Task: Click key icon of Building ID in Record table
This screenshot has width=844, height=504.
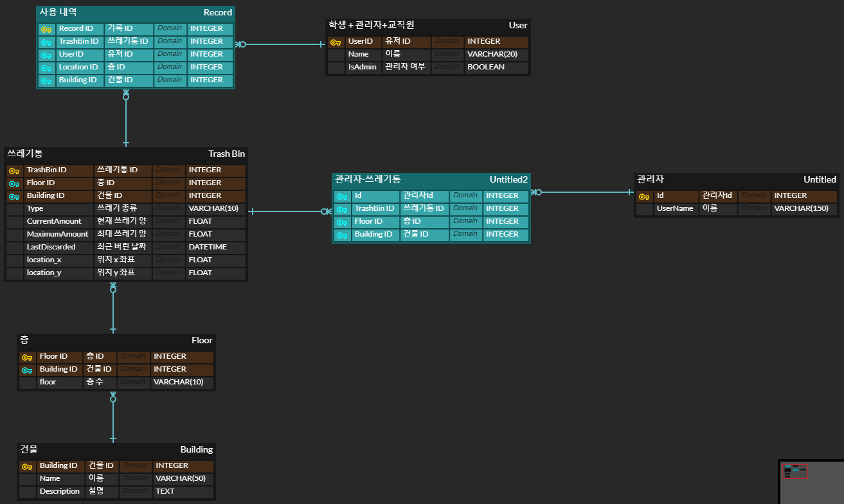Action: tap(46, 81)
